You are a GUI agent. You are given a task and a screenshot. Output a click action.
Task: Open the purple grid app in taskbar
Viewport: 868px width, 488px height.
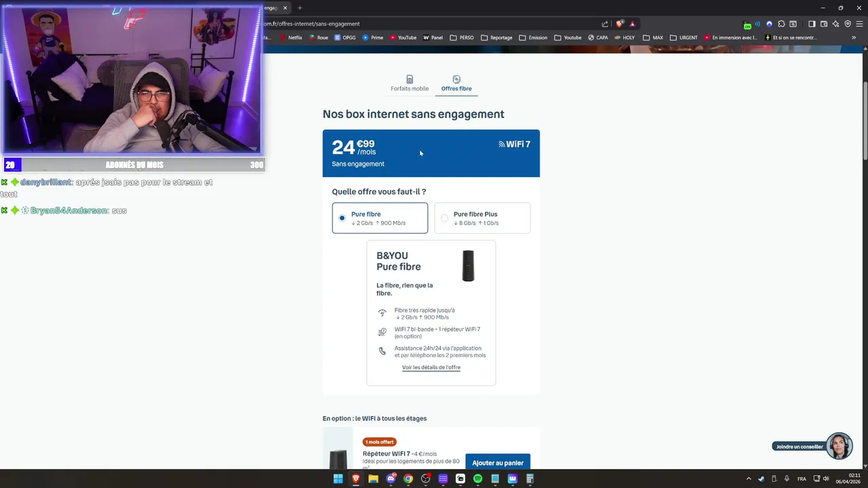[x=443, y=479]
